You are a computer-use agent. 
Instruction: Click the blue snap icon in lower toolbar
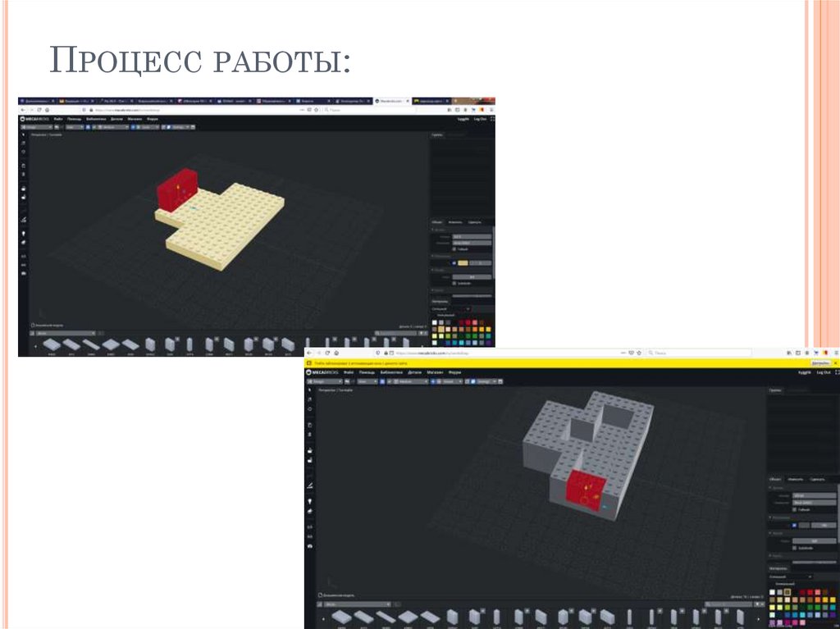[382, 381]
